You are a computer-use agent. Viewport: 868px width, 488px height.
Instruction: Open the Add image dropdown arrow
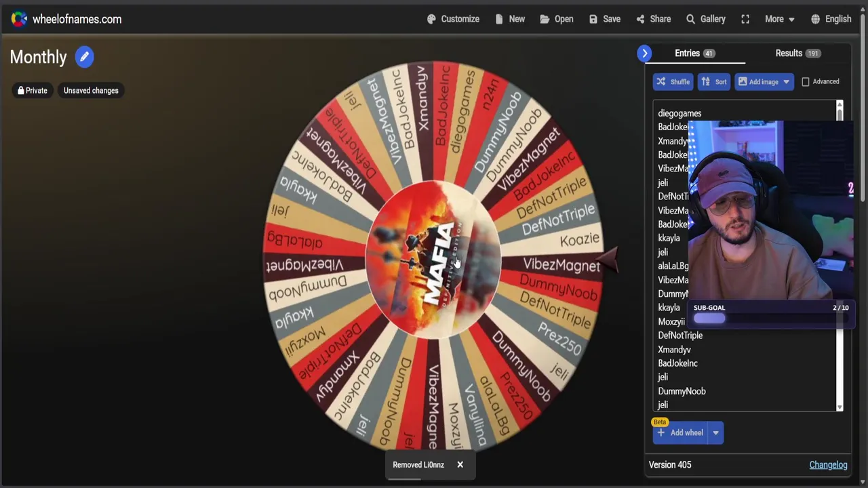786,81
